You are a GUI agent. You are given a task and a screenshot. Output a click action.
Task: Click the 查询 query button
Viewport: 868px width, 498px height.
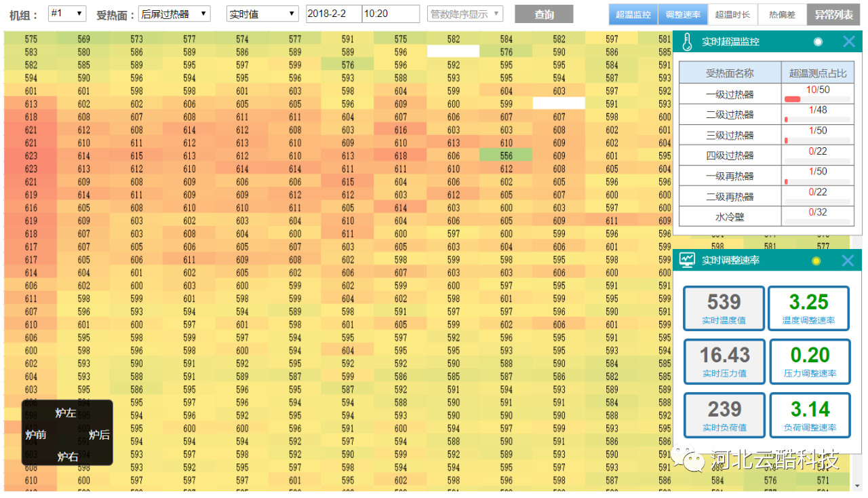point(544,14)
